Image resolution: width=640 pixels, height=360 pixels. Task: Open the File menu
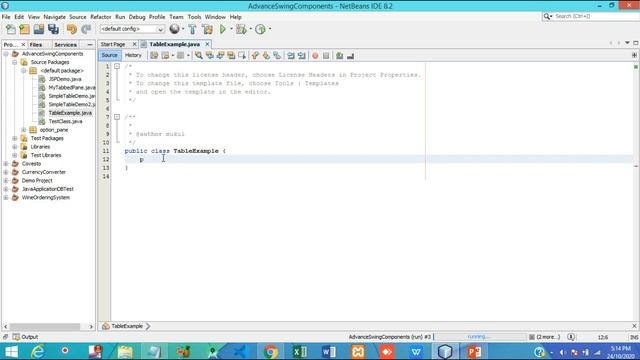(6, 17)
